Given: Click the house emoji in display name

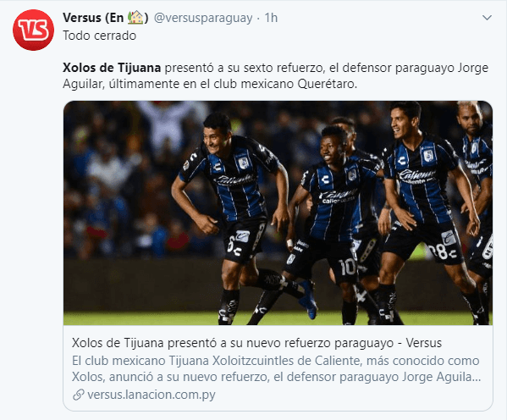Looking at the screenshot, I should (135, 18).
